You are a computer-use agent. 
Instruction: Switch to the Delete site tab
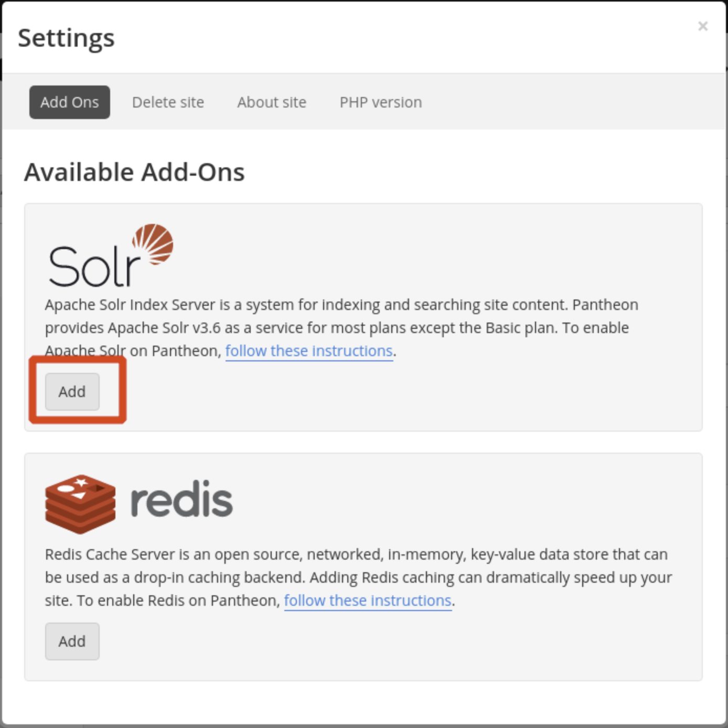[168, 102]
